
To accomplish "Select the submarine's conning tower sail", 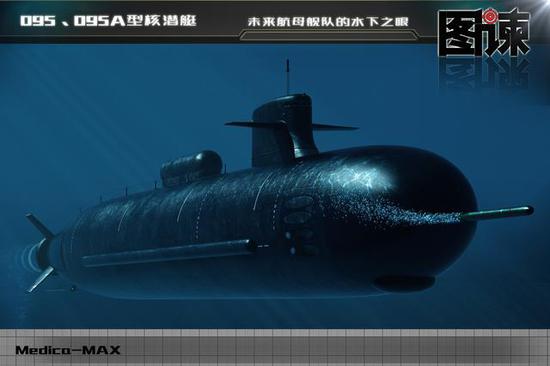I will point(283,130).
